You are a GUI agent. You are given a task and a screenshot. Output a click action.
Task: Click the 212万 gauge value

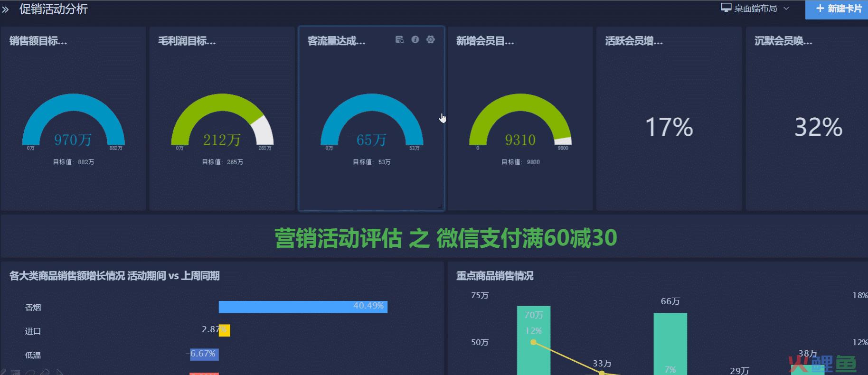point(222,140)
